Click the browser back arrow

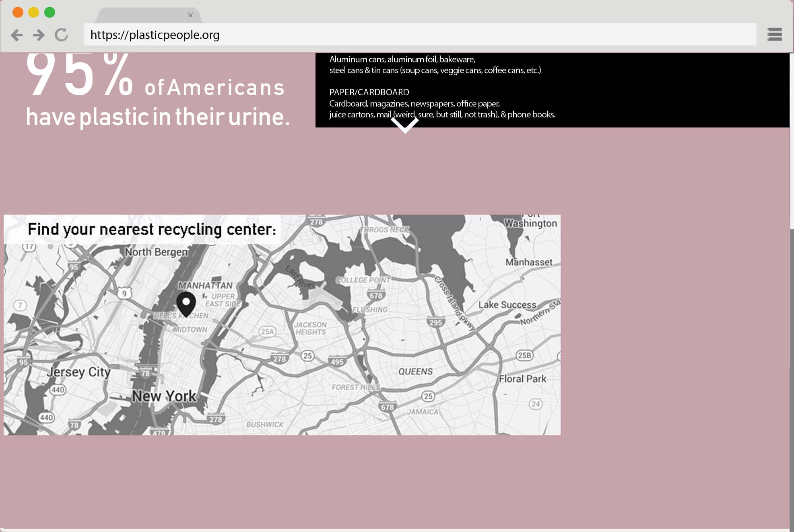[x=16, y=35]
